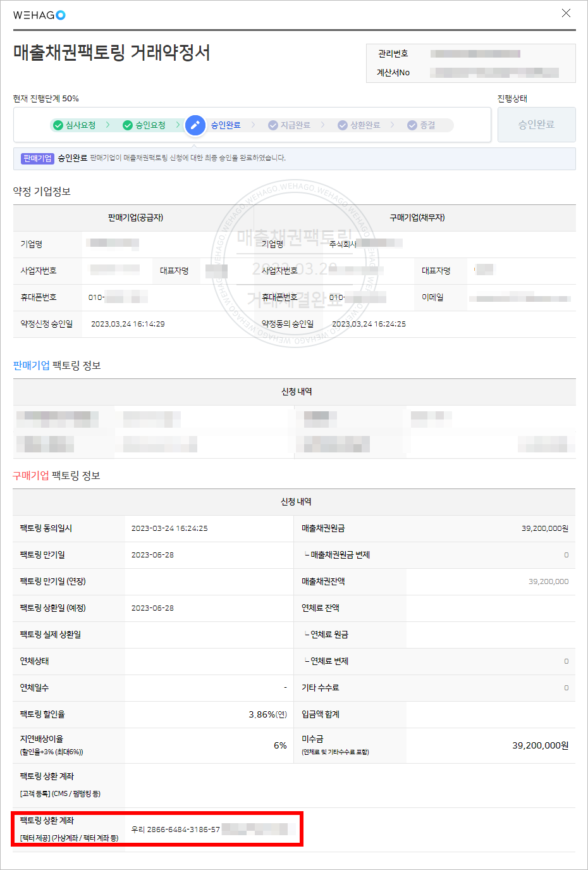This screenshot has height=870, width=588.
Task: Select the 심사요청 step label
Action: (x=81, y=125)
